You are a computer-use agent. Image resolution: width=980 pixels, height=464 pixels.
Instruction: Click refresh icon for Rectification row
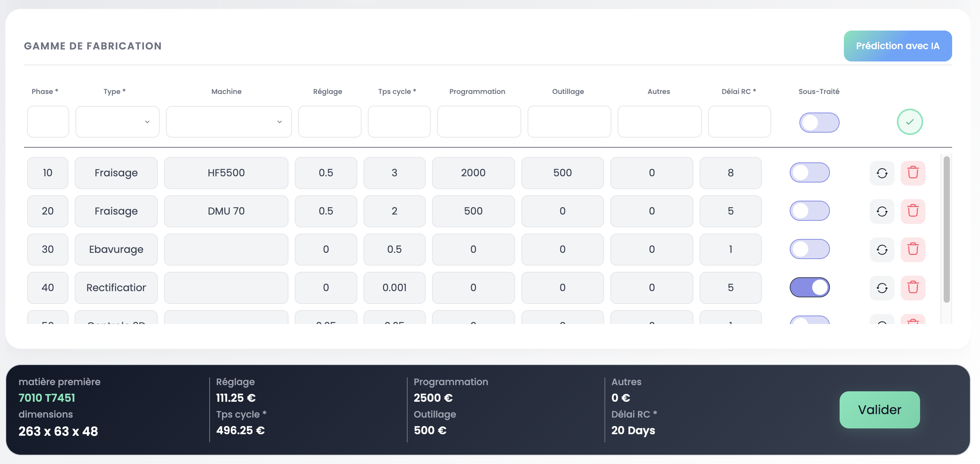(x=882, y=288)
